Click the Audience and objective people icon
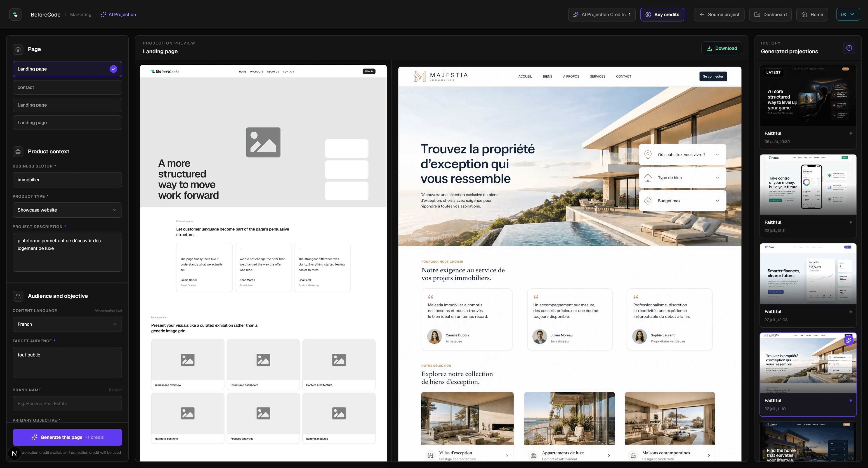This screenshot has height=468, width=868. click(x=18, y=296)
